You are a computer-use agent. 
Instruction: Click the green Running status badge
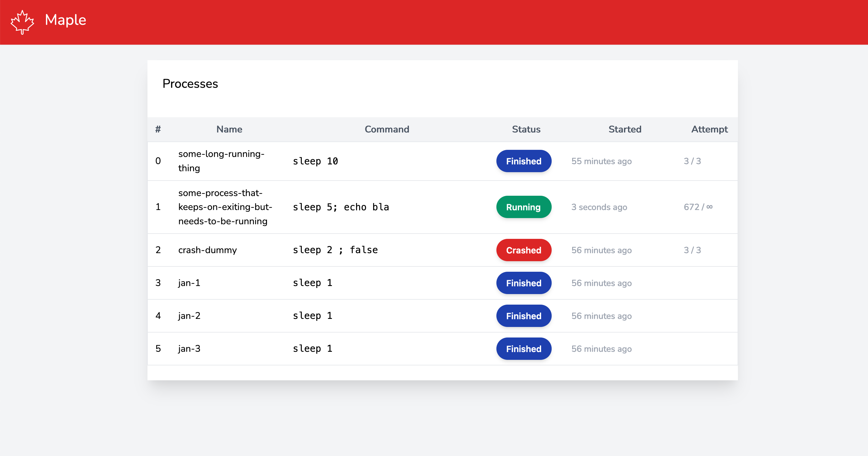click(523, 207)
